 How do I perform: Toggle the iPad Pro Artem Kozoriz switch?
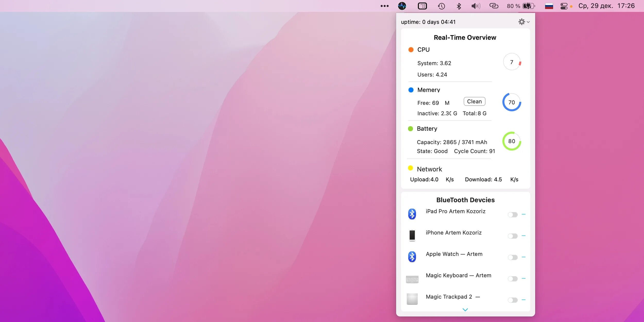512,215
